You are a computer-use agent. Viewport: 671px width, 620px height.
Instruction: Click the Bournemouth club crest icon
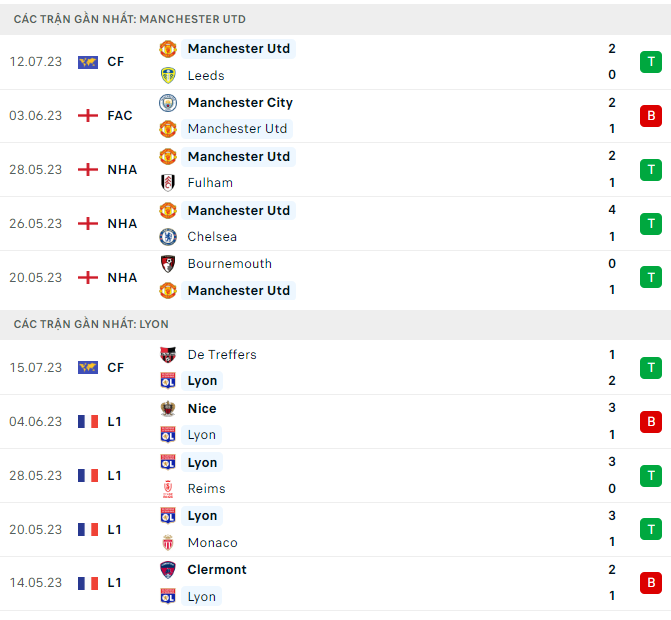(x=168, y=264)
